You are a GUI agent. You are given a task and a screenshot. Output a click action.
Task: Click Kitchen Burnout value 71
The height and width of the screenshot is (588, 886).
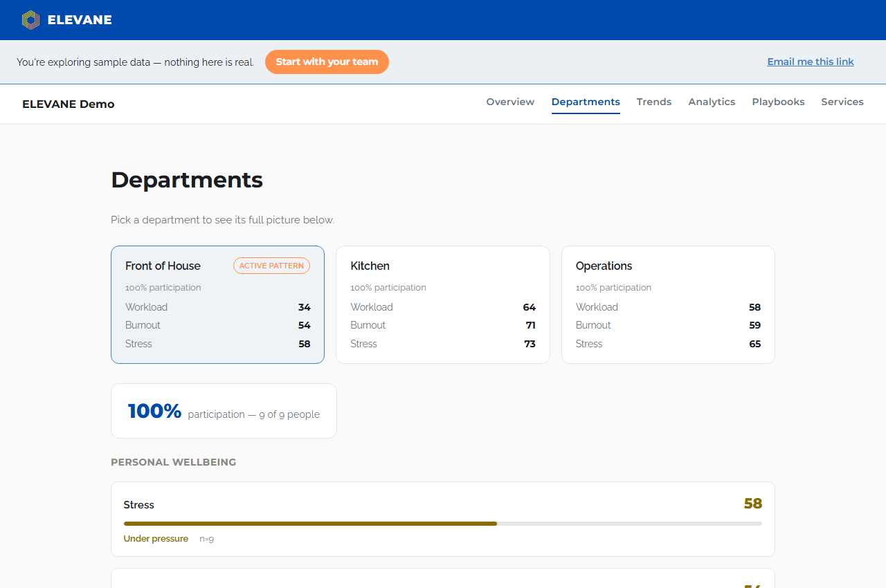click(531, 325)
